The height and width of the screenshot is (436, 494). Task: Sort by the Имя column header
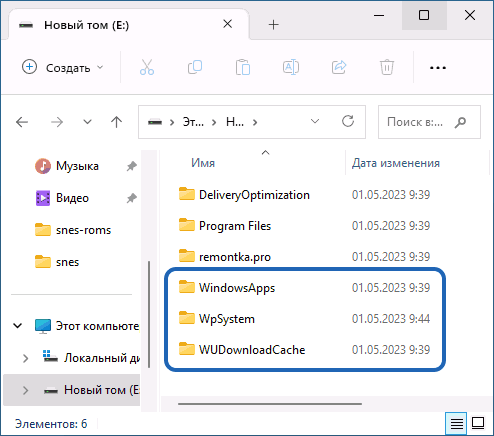(x=203, y=163)
